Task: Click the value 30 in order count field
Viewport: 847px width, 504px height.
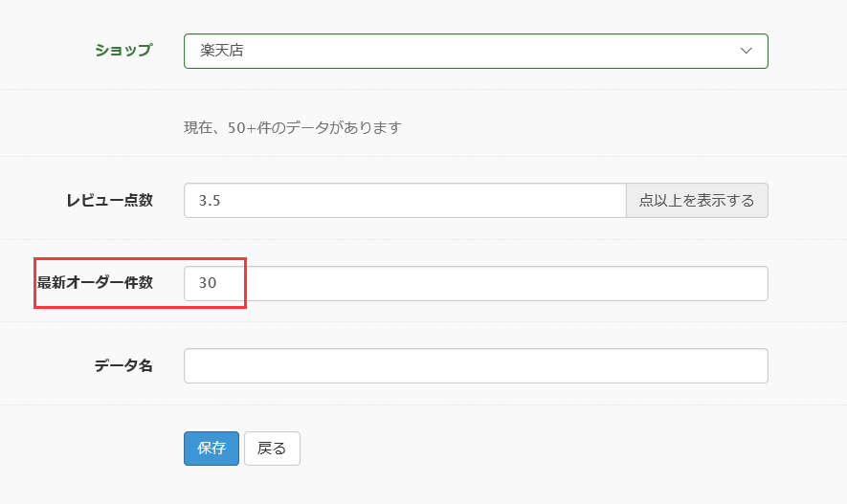Action: [208, 283]
